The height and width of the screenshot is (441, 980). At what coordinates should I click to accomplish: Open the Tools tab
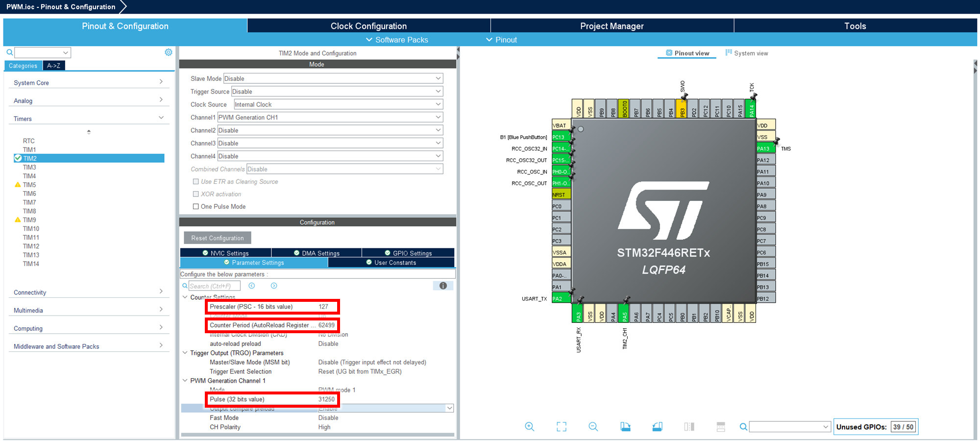[x=855, y=26]
